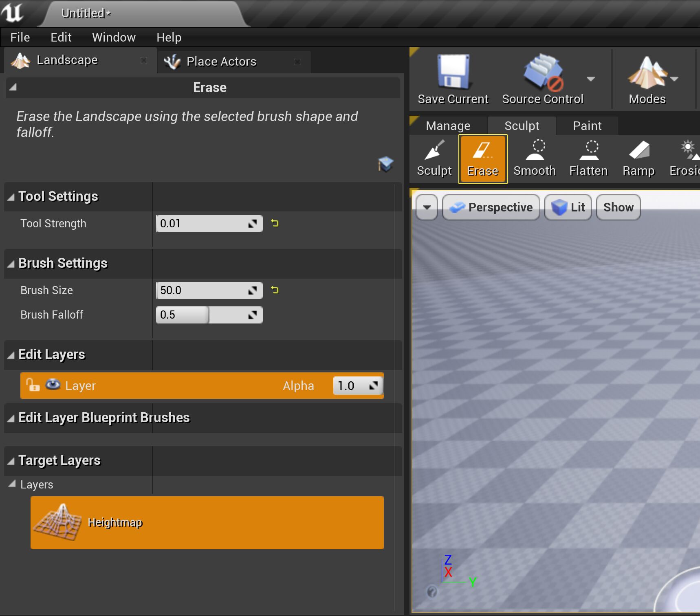The width and height of the screenshot is (700, 616).
Task: Toggle the lock on Layer
Action: [33, 385]
